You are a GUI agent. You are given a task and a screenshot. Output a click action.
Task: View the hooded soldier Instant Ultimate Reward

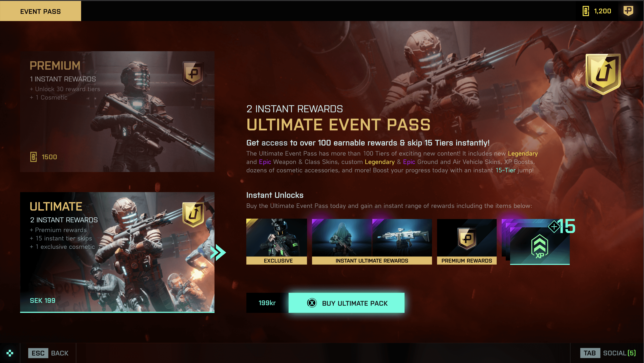(342, 238)
